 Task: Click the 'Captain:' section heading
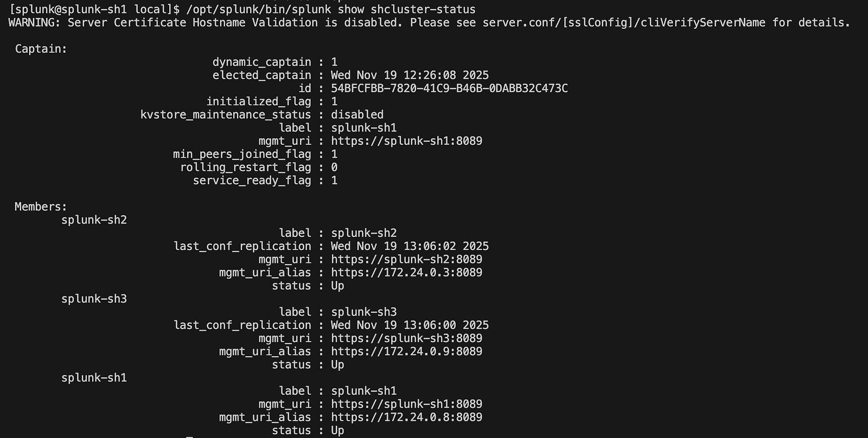tap(41, 49)
